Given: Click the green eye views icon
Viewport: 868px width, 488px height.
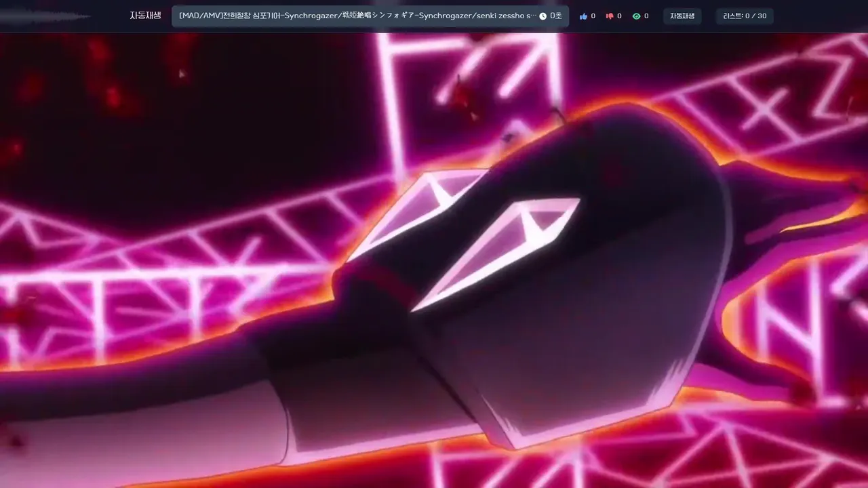Looking at the screenshot, I should click(x=636, y=16).
